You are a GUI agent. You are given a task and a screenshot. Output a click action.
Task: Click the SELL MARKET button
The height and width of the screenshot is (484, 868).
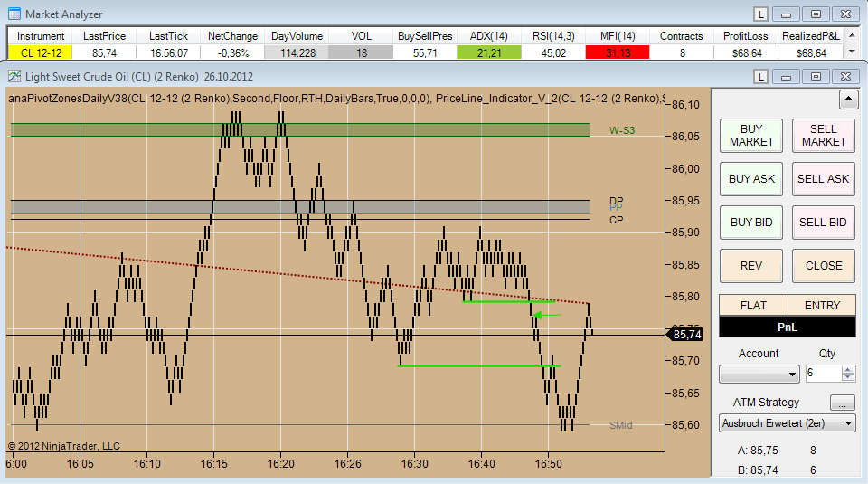tap(823, 135)
